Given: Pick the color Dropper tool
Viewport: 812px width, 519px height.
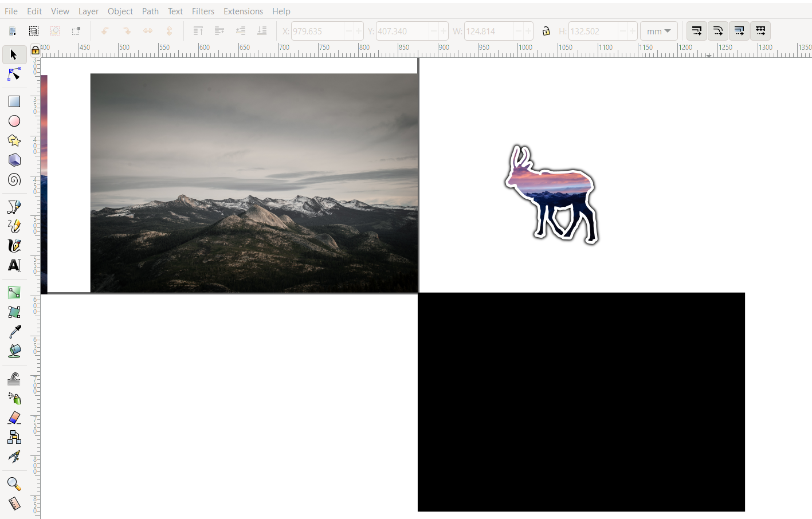Looking at the screenshot, I should [x=14, y=331].
